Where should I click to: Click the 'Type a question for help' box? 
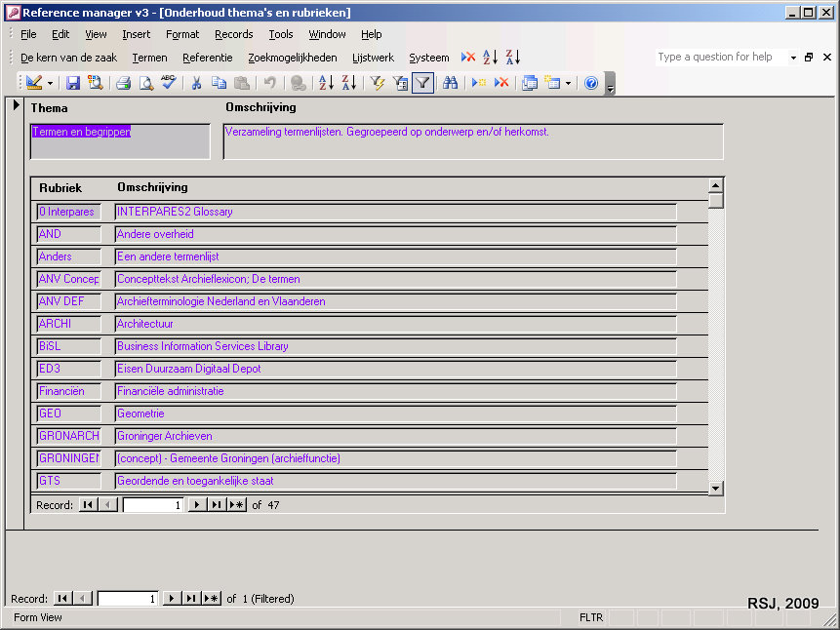(x=720, y=58)
